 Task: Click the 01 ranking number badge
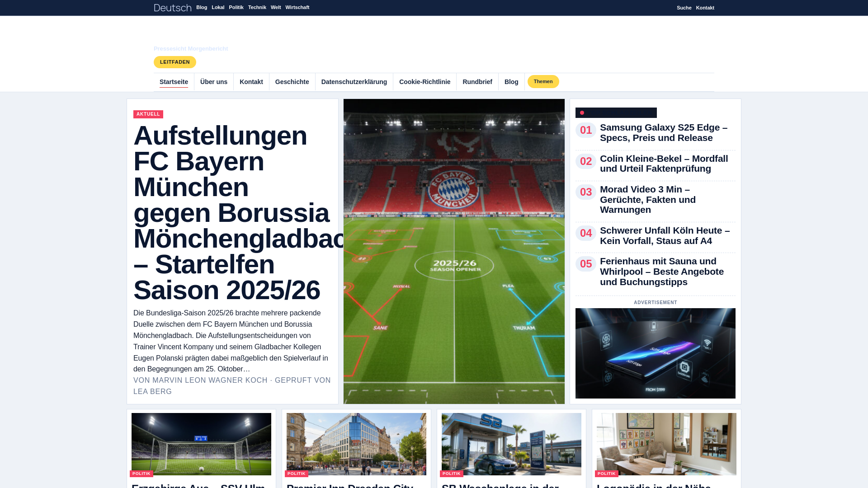[x=586, y=130]
